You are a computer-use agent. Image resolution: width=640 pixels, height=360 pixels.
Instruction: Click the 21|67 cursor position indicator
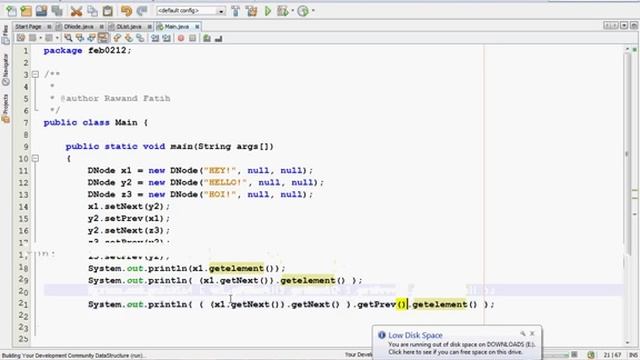pos(612,355)
